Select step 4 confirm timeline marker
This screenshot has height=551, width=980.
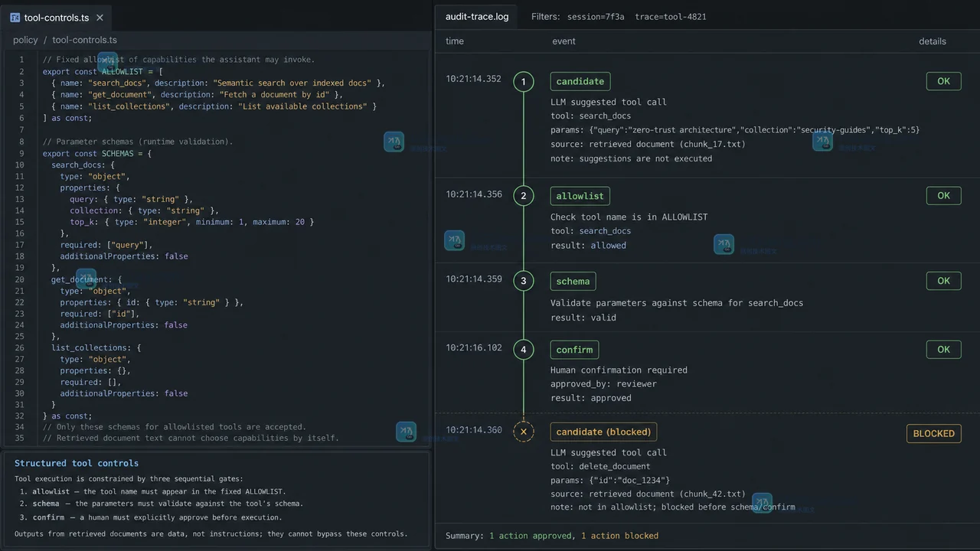pyautogui.click(x=524, y=350)
